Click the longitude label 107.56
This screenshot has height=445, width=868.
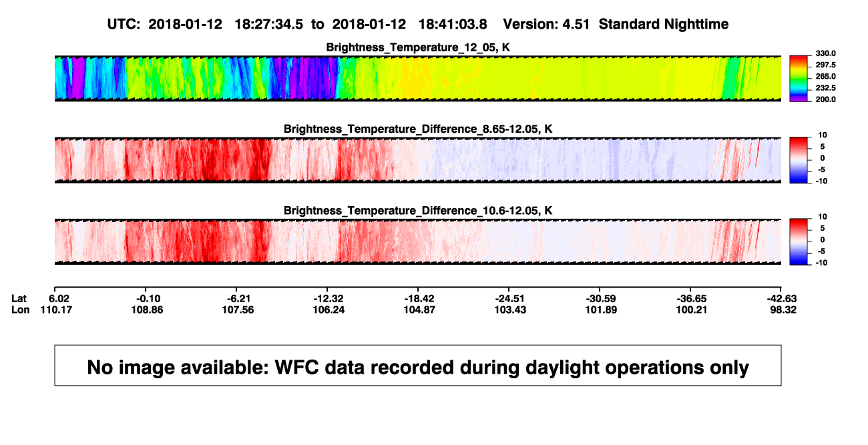(x=239, y=310)
